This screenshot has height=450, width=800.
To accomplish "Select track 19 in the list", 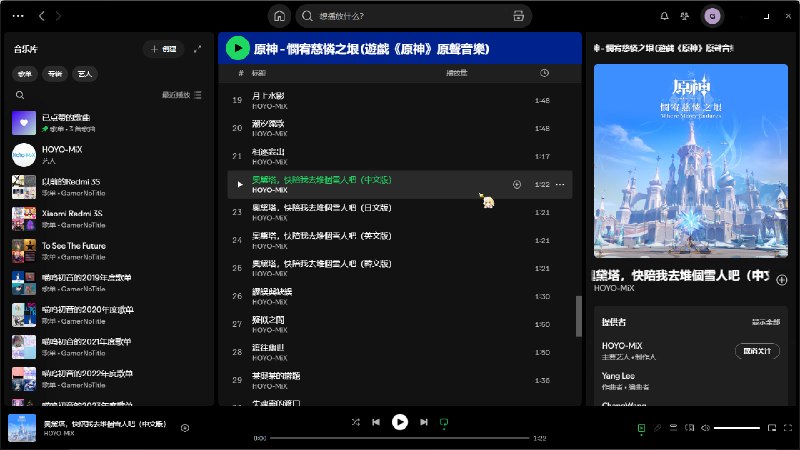I will (x=399, y=101).
